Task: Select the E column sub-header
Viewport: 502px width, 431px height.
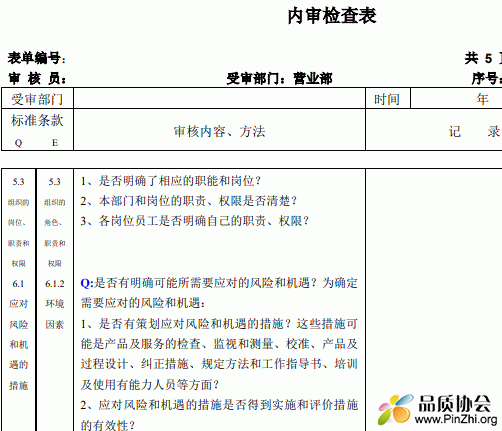Action: (x=55, y=143)
